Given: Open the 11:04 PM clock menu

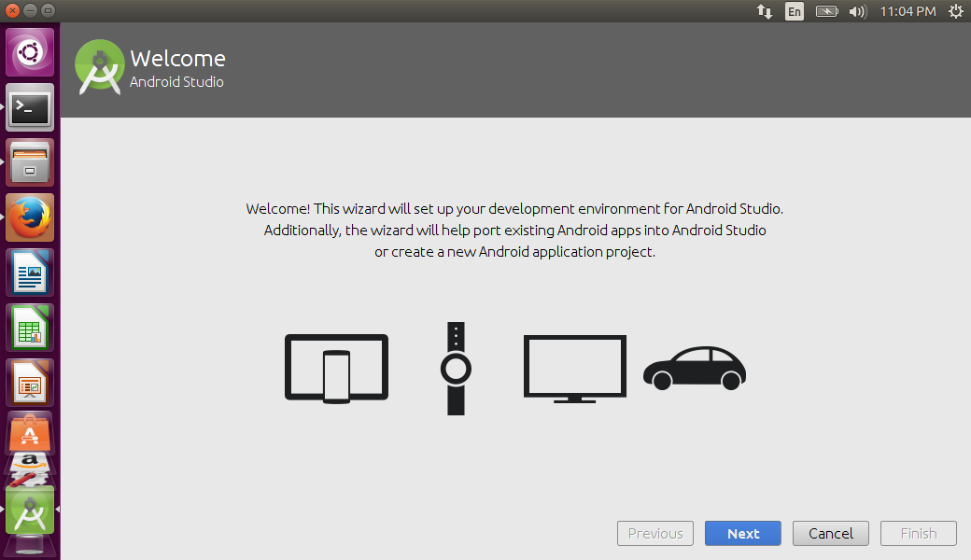Looking at the screenshot, I should [x=908, y=11].
